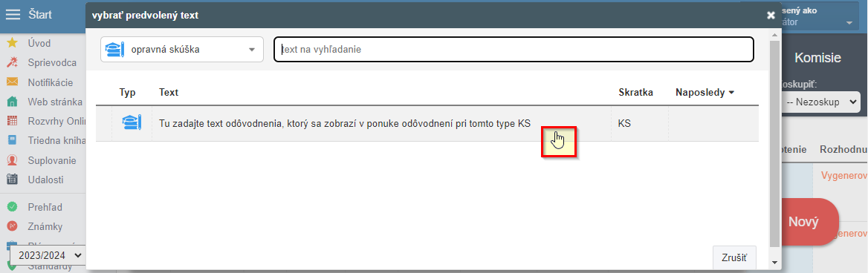Image resolution: width=868 pixels, height=273 pixels.
Task: Click the Notifikácie envelope icon
Action: click(12, 82)
